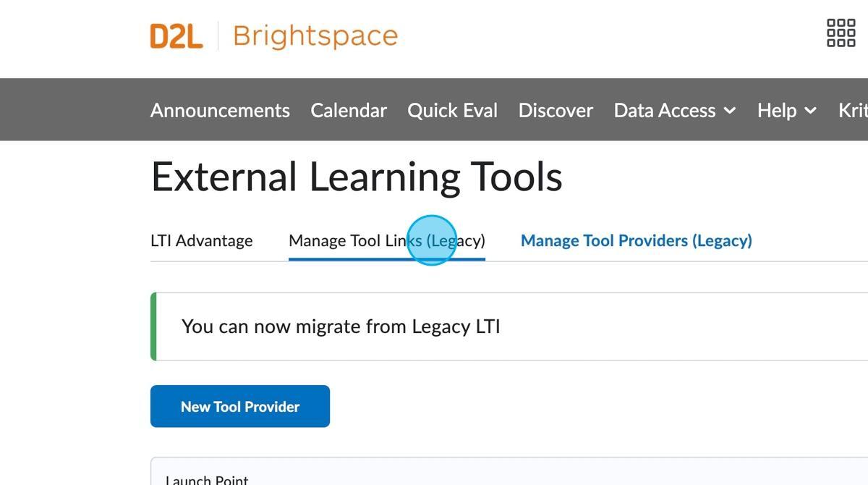
Task: Click the Data Access text label
Action: coord(664,111)
